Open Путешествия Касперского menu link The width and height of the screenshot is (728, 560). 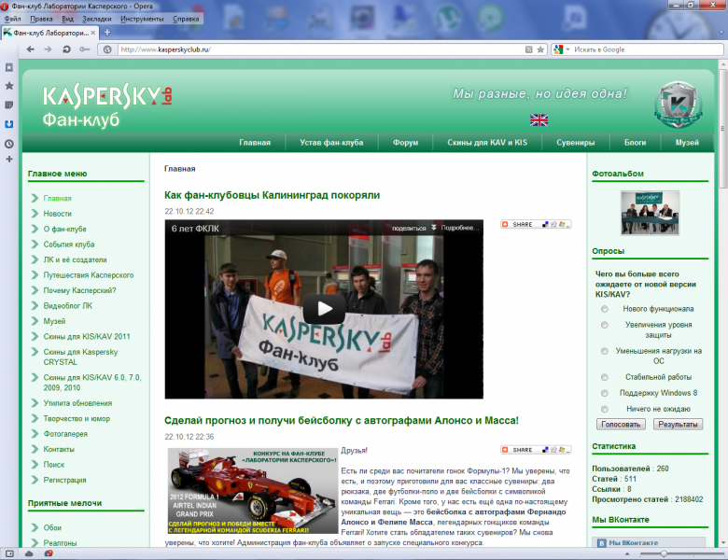(x=89, y=275)
